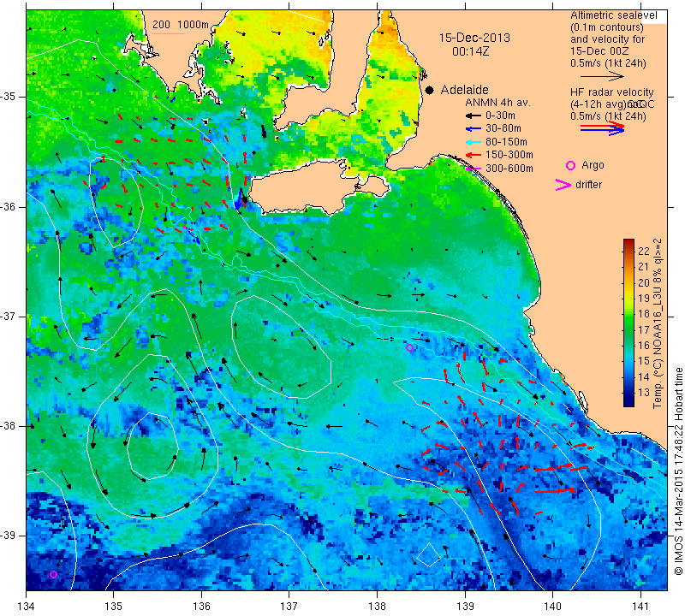Viewport: 685px width, 616px height.
Task: Click the '80-150m' depth label
Action: click(506, 142)
